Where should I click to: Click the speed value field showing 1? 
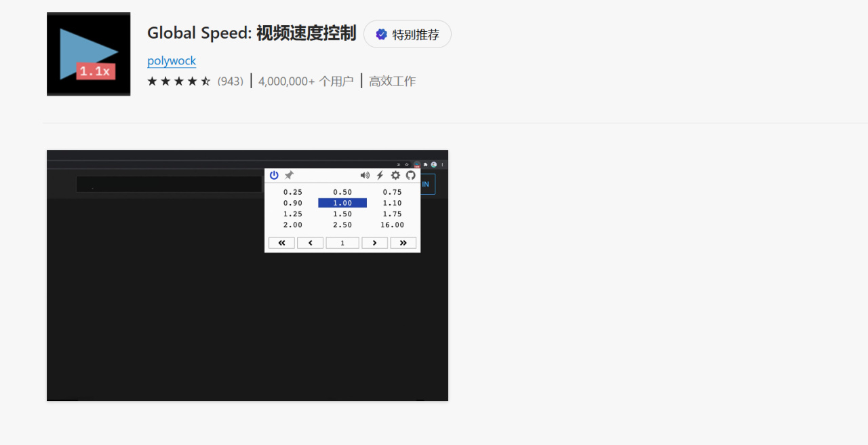point(342,243)
